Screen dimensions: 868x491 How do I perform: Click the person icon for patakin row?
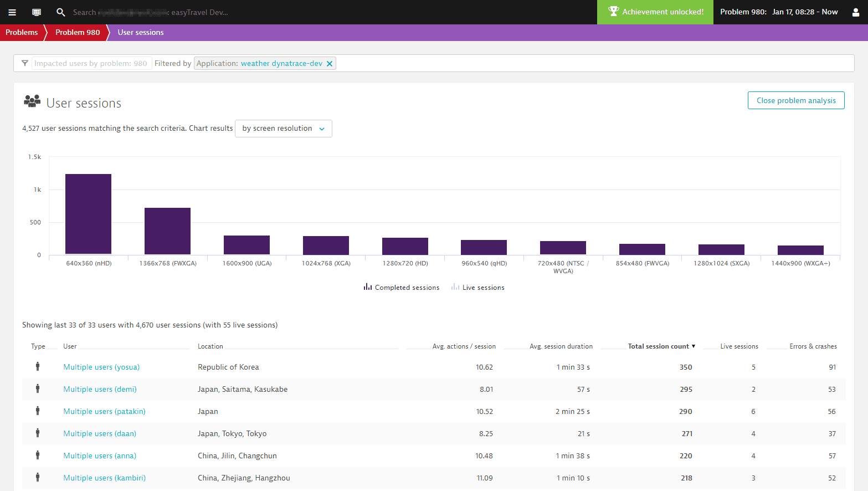[38, 411]
